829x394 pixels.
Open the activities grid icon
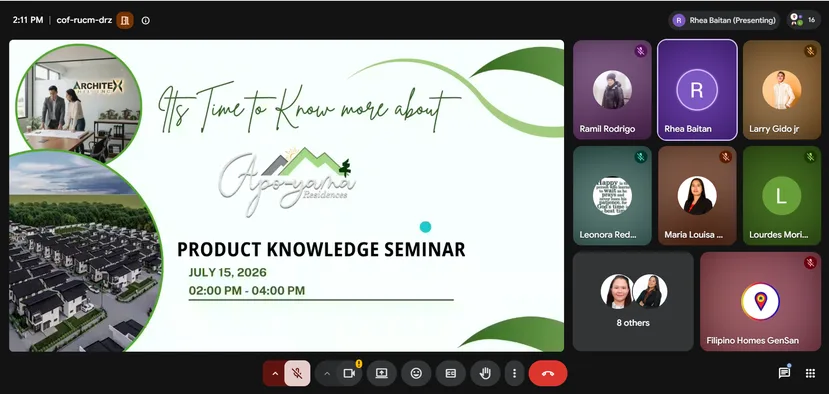[x=810, y=373]
